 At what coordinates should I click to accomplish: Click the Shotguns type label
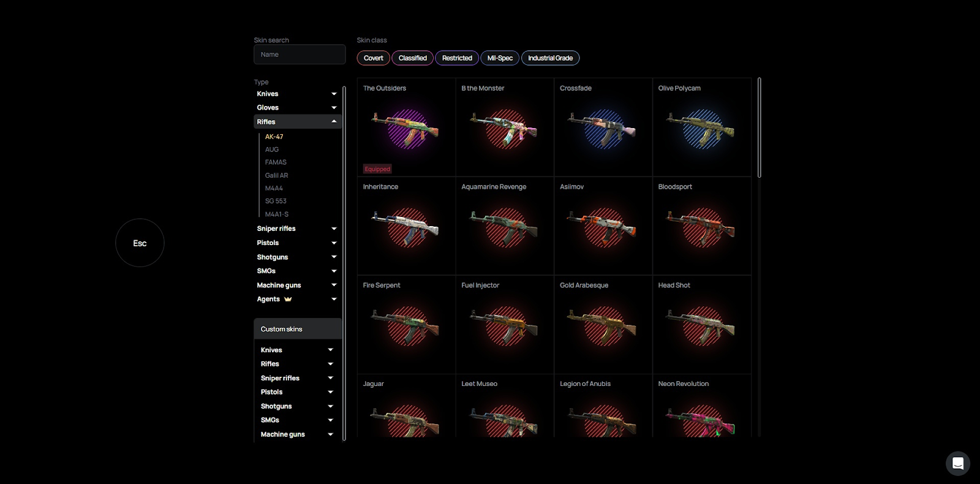(273, 257)
